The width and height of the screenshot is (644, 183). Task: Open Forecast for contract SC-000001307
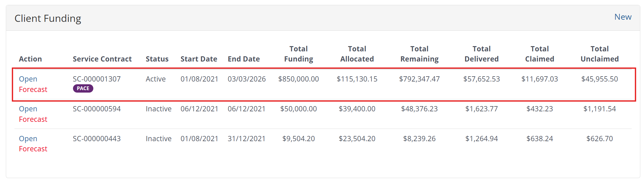[33, 90]
